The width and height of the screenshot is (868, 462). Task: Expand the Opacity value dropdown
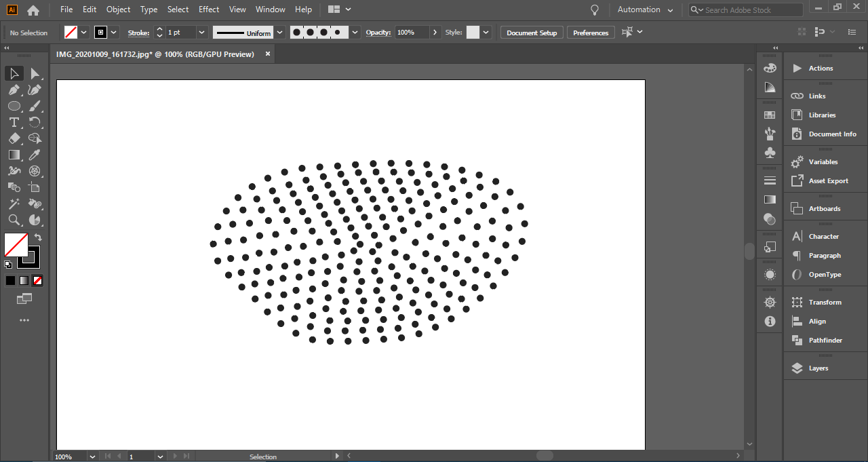point(435,33)
